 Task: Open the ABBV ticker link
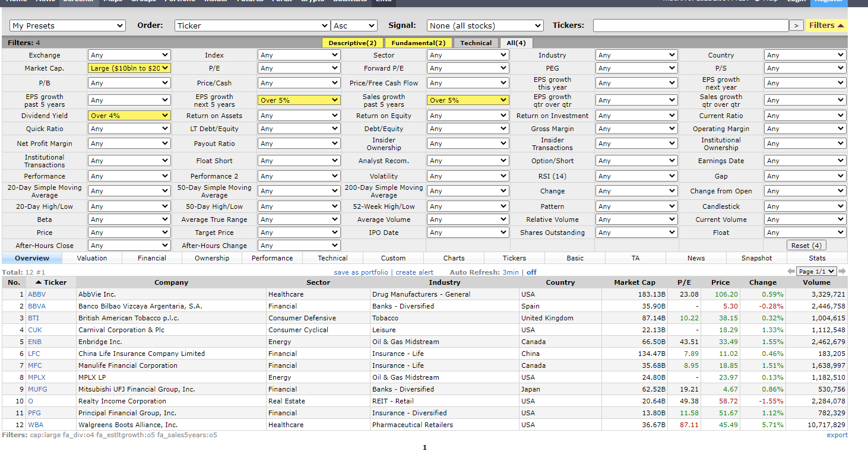pyautogui.click(x=36, y=294)
